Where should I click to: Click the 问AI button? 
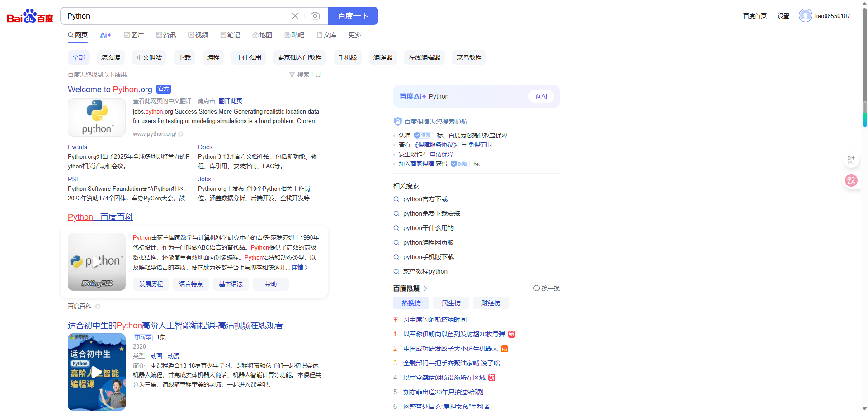541,96
